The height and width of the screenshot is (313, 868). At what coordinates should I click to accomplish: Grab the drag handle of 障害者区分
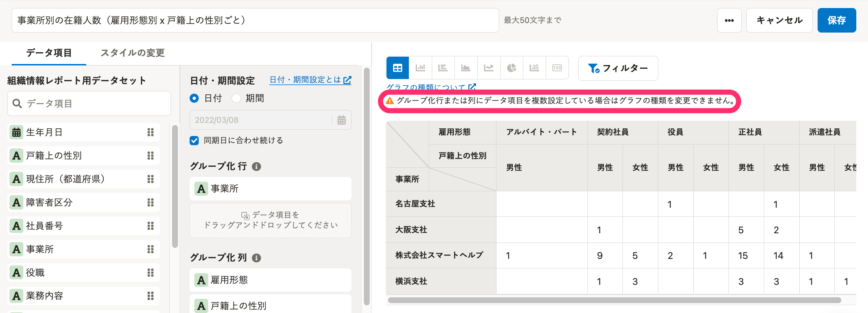[x=151, y=203]
